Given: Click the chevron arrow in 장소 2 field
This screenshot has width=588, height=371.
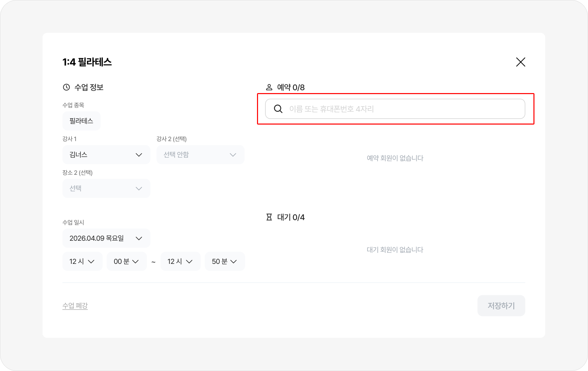Looking at the screenshot, I should pos(139,189).
